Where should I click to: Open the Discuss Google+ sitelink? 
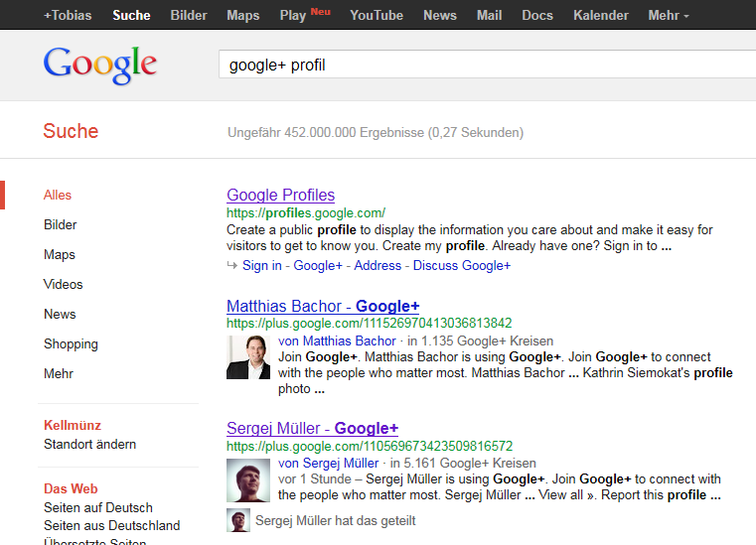(462, 265)
